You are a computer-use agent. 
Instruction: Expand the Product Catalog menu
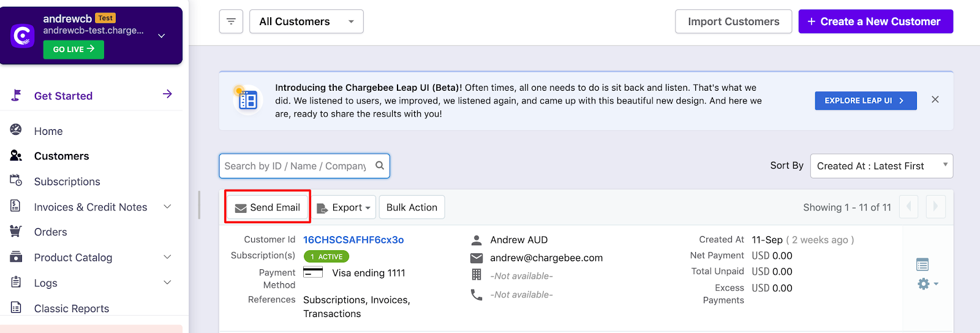pyautogui.click(x=167, y=257)
